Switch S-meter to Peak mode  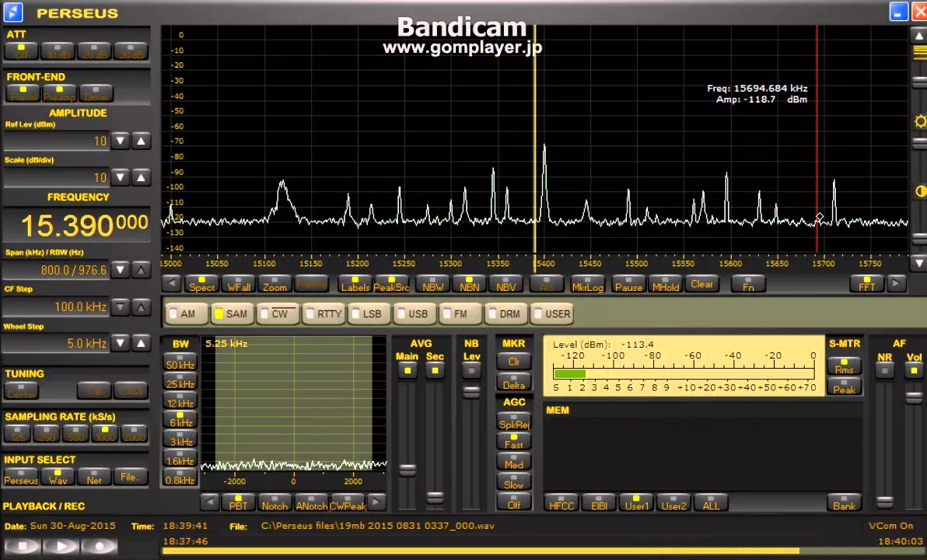pyautogui.click(x=844, y=387)
